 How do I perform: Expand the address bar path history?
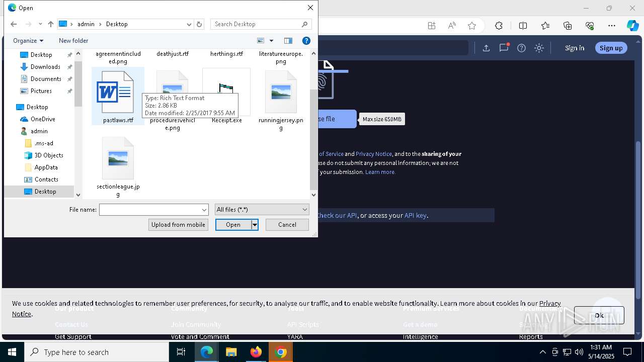pos(189,24)
